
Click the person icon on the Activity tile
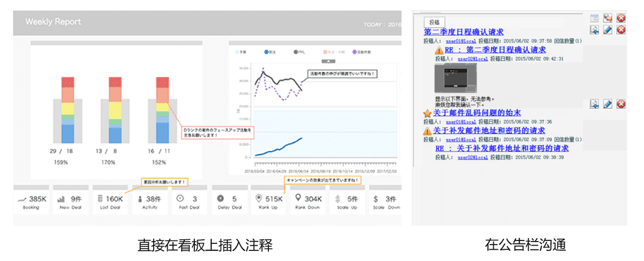pyautogui.click(x=140, y=199)
